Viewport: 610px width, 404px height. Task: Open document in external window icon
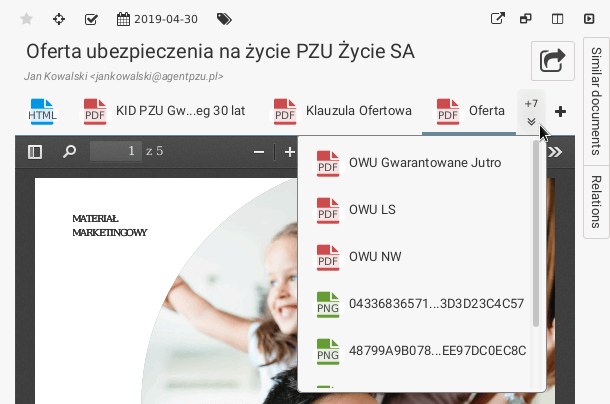pos(499,19)
